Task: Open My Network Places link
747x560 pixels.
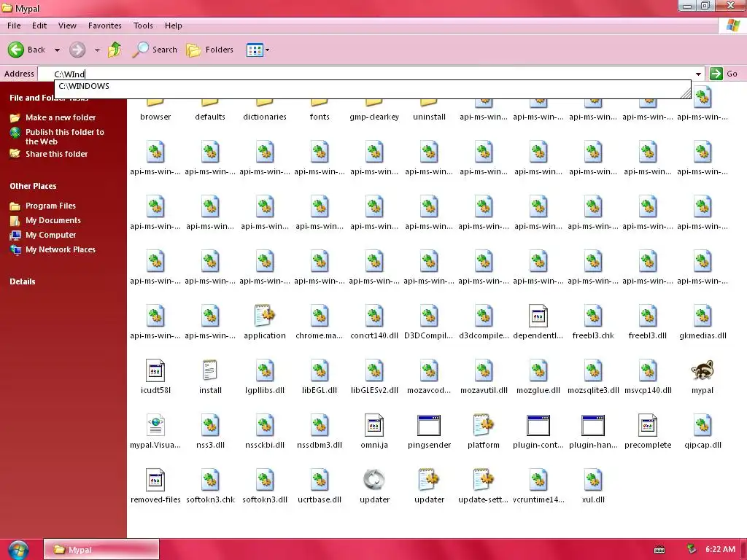Action: (61, 249)
